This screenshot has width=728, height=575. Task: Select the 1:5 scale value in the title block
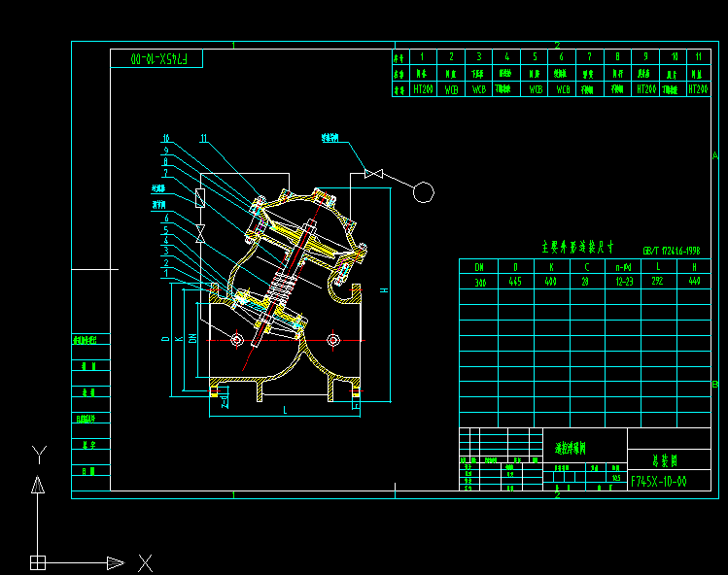click(616, 478)
